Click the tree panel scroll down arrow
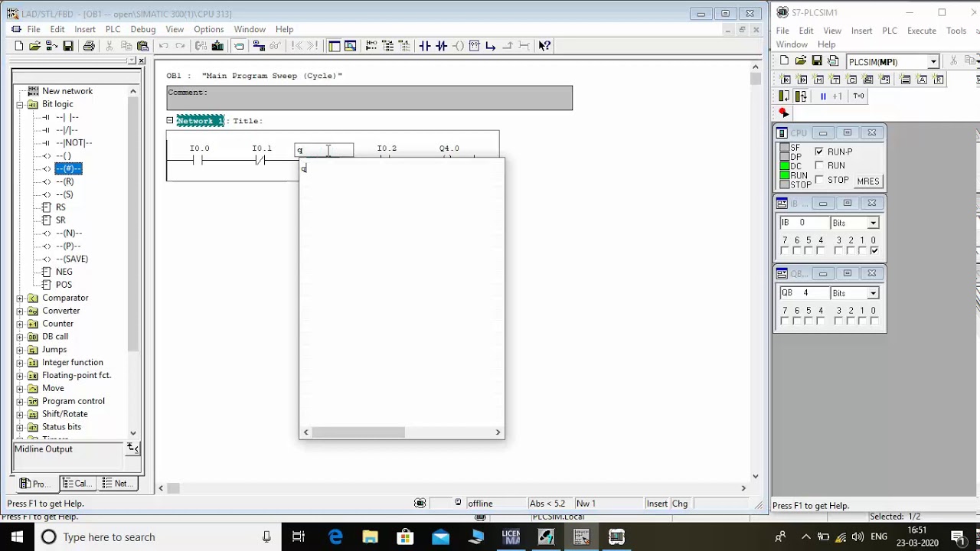This screenshot has height=551, width=980. click(x=133, y=433)
